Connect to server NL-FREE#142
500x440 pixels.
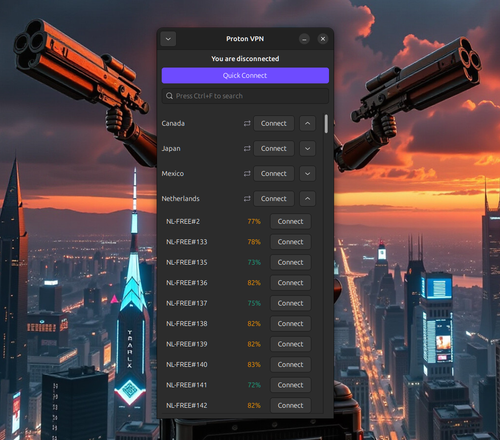pyautogui.click(x=291, y=406)
